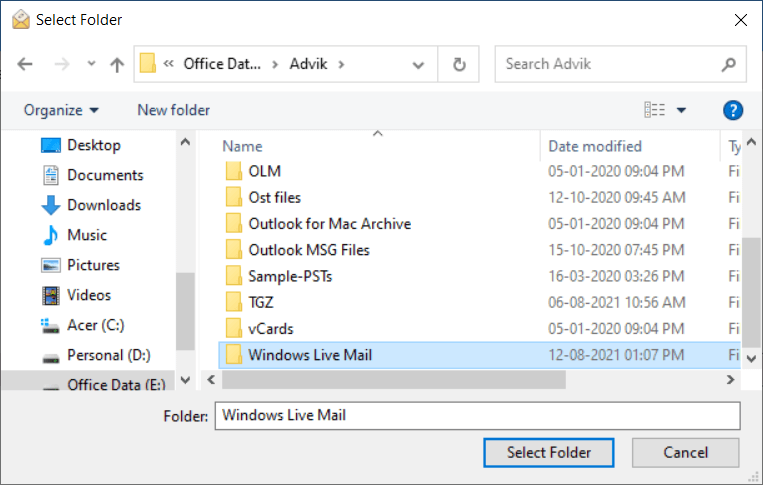
Task: Open recent locations dropdown arrow
Action: coord(91,64)
